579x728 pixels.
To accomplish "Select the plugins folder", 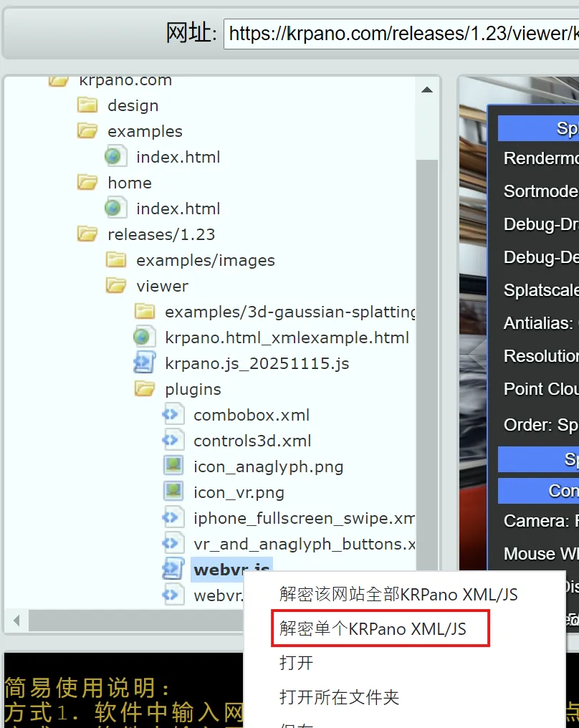I will pyautogui.click(x=193, y=390).
